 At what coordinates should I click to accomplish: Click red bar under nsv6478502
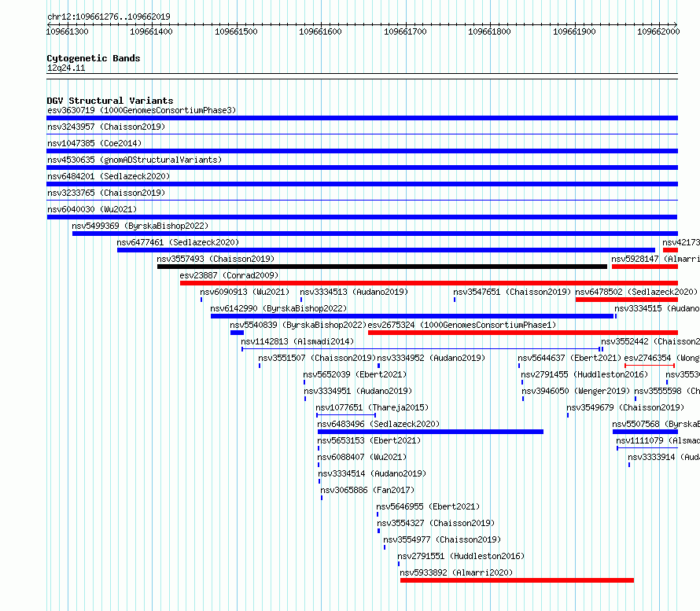coord(627,300)
